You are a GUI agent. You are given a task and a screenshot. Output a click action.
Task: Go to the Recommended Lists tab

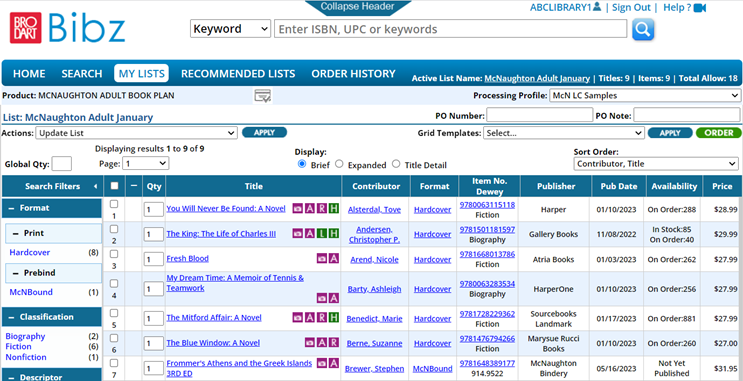click(238, 74)
